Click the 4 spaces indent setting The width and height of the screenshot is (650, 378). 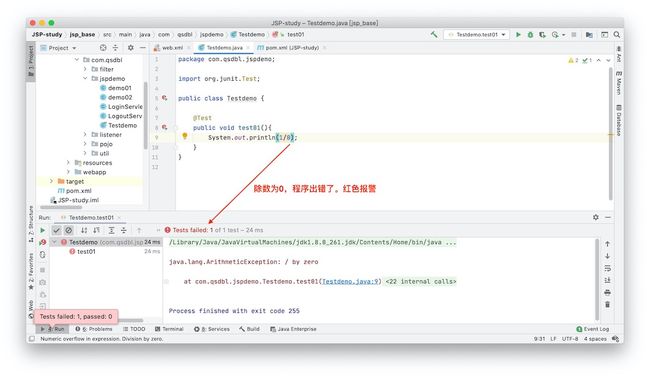[x=595, y=339]
